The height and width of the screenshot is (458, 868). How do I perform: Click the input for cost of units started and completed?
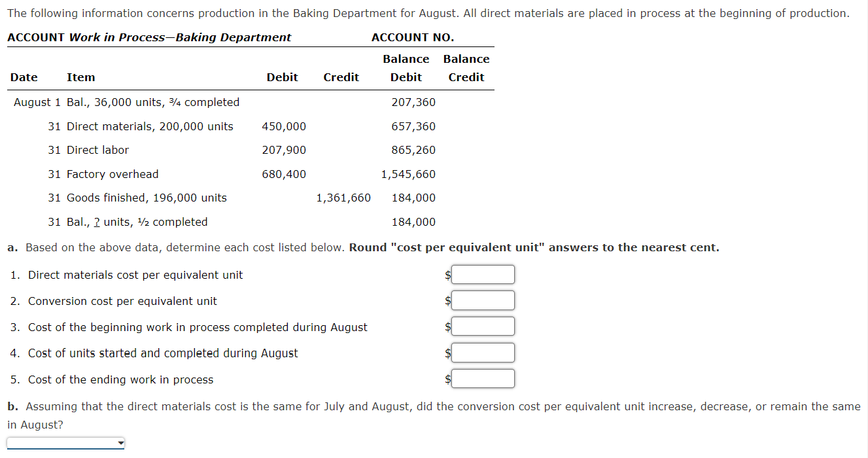[x=482, y=352]
